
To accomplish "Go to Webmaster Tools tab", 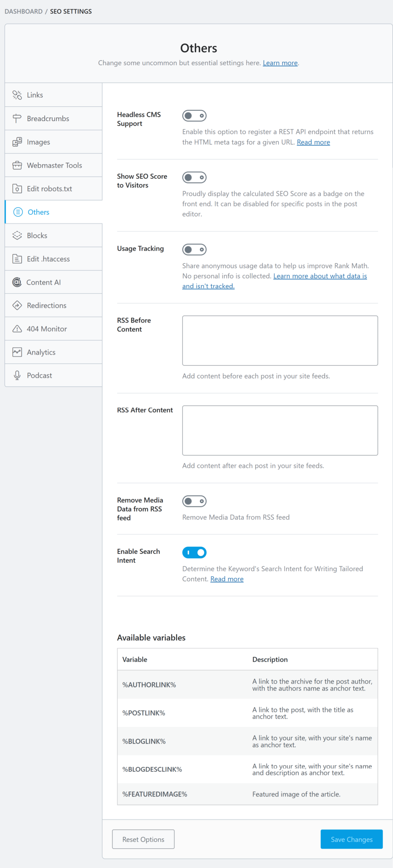I will (54, 165).
